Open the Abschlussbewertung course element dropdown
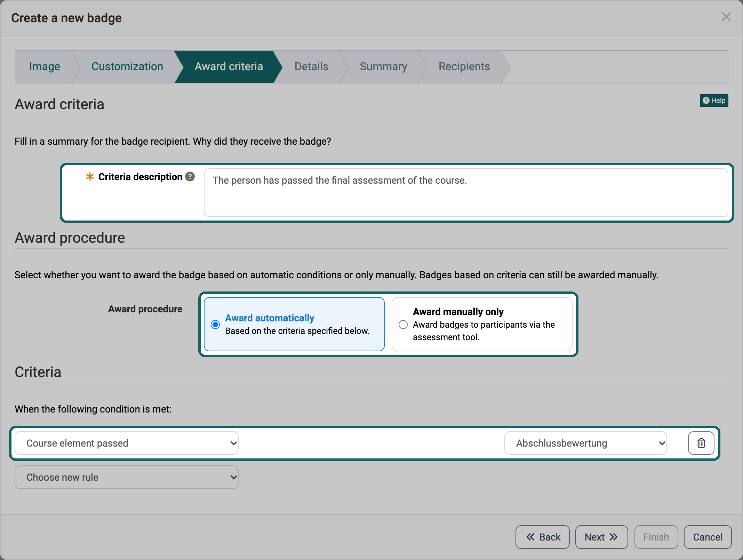Image resolution: width=743 pixels, height=560 pixels. click(586, 443)
